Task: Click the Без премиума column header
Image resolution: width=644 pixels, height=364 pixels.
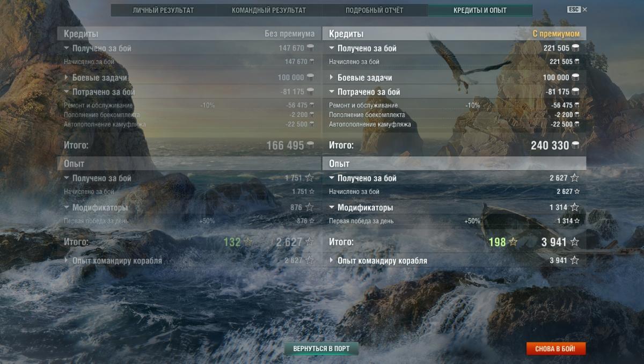Action: click(x=289, y=34)
